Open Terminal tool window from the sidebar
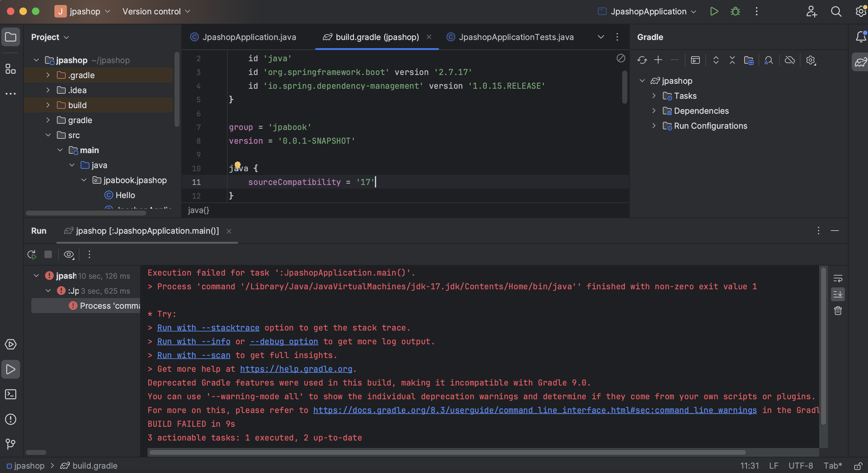This screenshot has width=868, height=473. point(11,394)
